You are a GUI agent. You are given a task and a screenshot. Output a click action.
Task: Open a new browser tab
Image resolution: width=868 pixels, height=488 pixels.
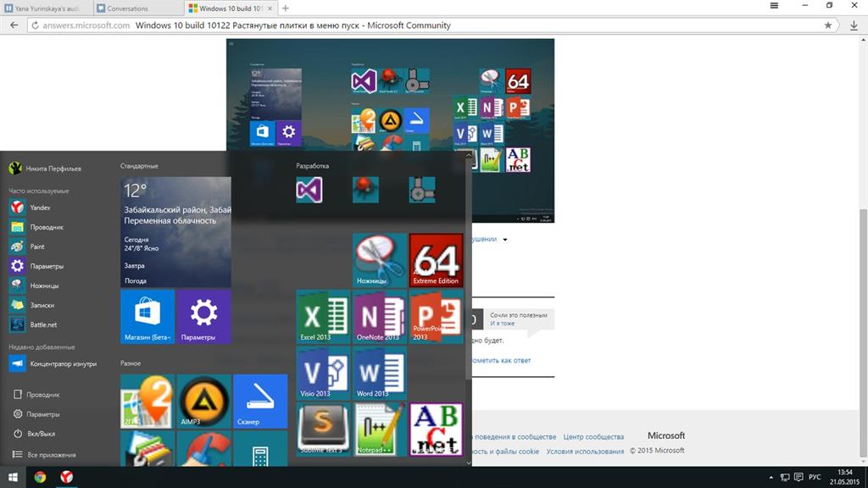click(285, 8)
